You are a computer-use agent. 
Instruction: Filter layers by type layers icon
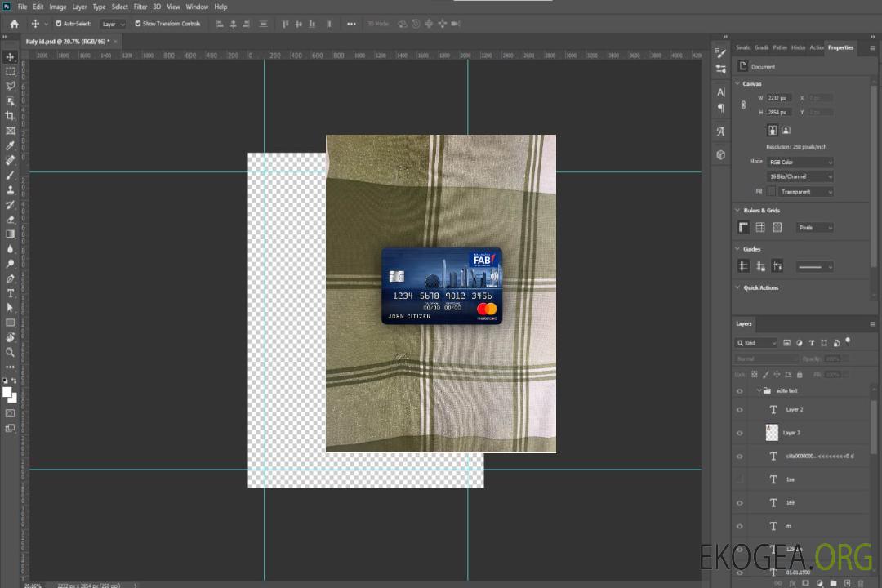(812, 343)
